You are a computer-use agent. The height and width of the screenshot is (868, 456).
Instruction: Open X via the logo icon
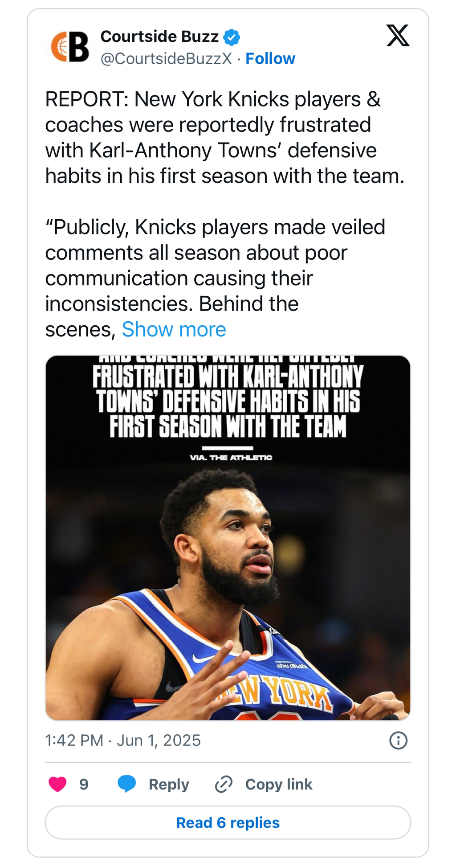point(398,36)
